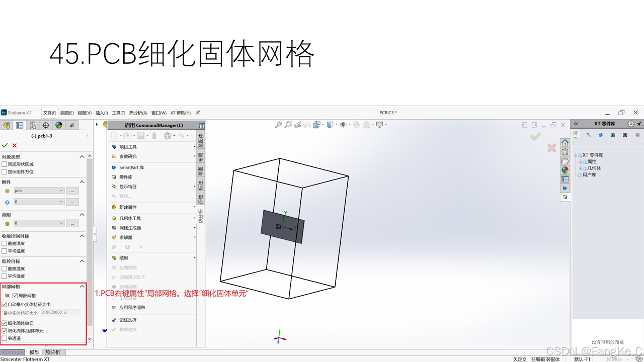Open the PropertyManager tab icon

coord(20,125)
